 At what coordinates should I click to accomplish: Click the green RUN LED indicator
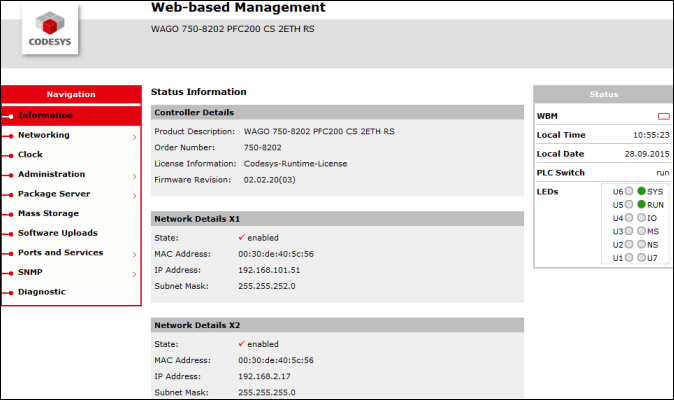640,204
